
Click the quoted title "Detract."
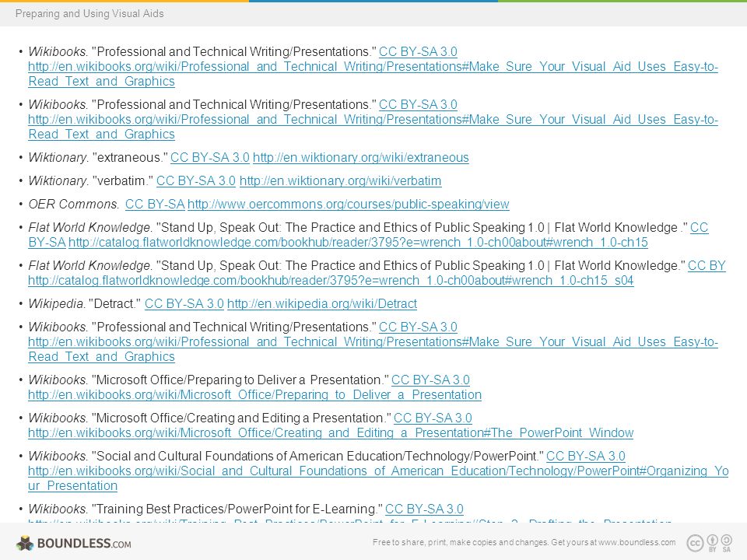115,304
